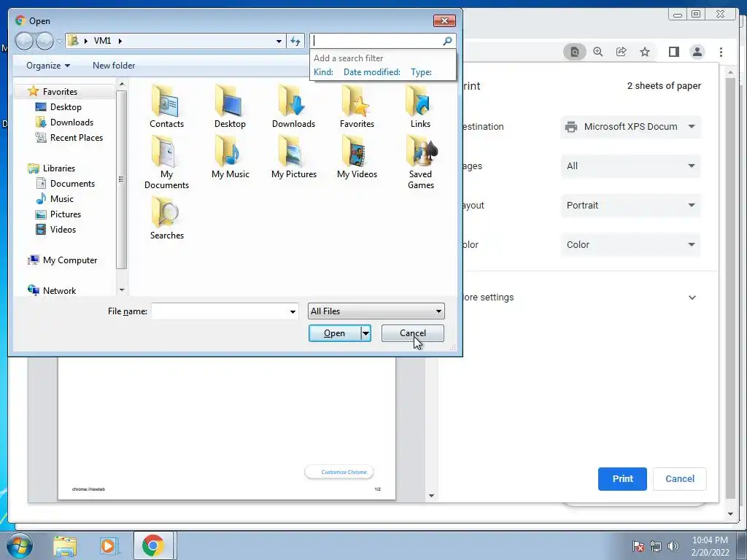Open the Destination printer dropdown
The image size is (747, 560).
click(631, 127)
